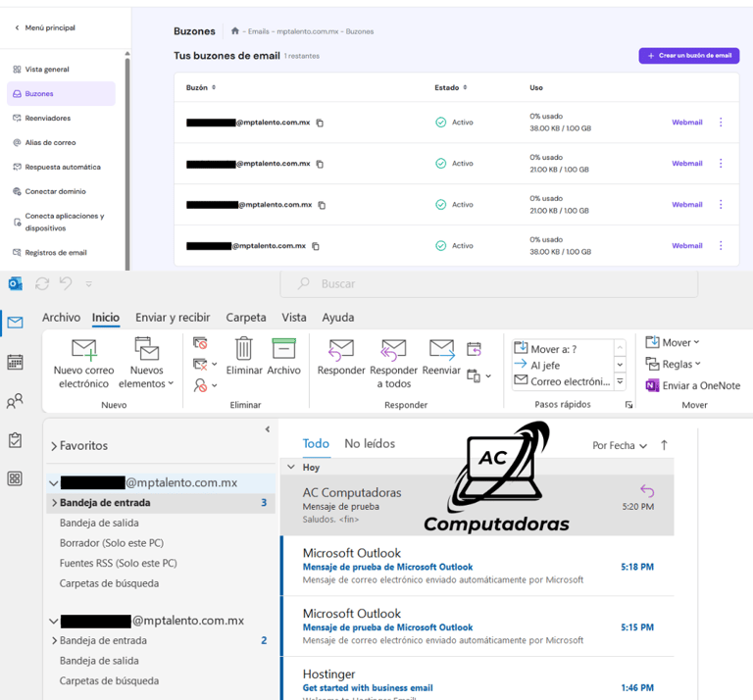Screen dimensions: 753x700
Task: Click the Buscar search field
Action: coord(489,283)
